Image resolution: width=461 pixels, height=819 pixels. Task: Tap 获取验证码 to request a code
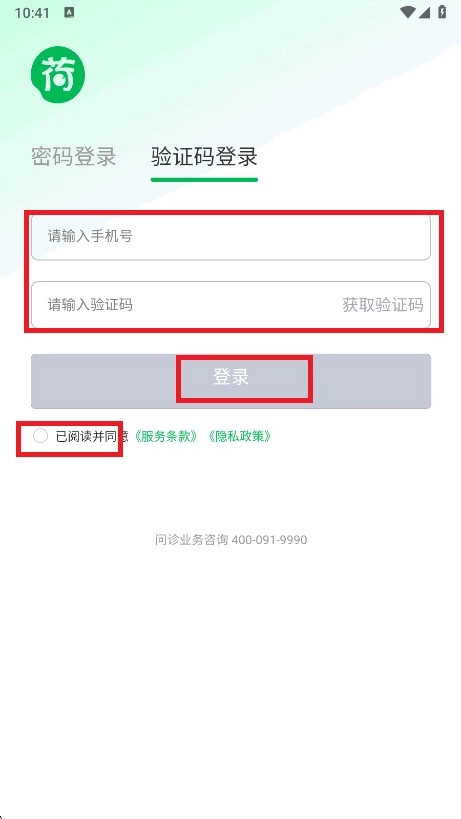(383, 305)
